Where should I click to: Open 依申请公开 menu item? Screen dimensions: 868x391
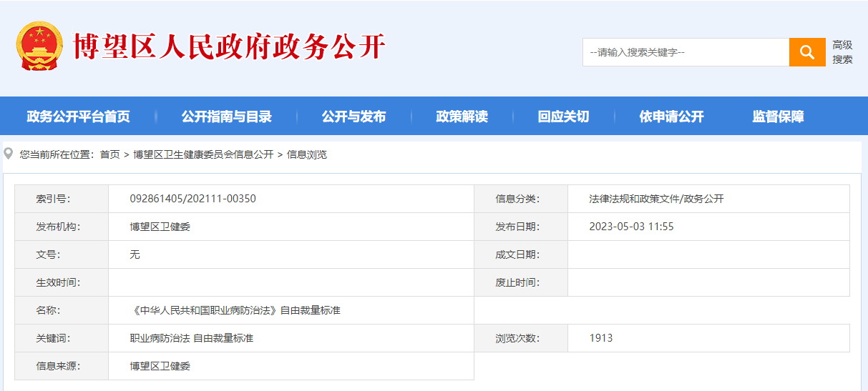pyautogui.click(x=671, y=117)
